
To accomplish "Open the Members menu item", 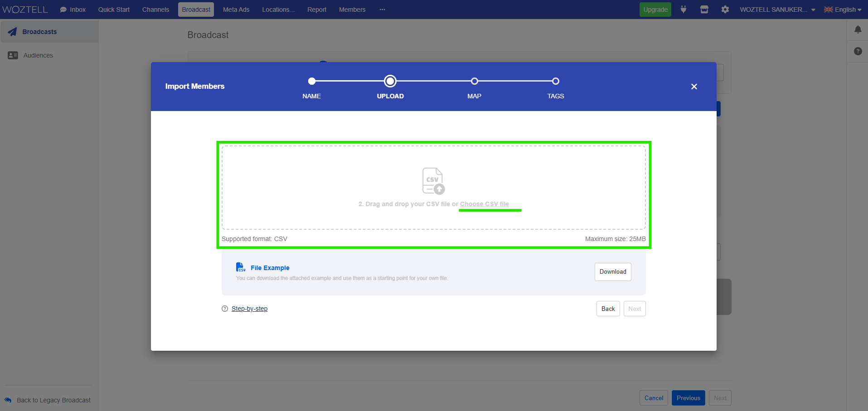I will (352, 9).
